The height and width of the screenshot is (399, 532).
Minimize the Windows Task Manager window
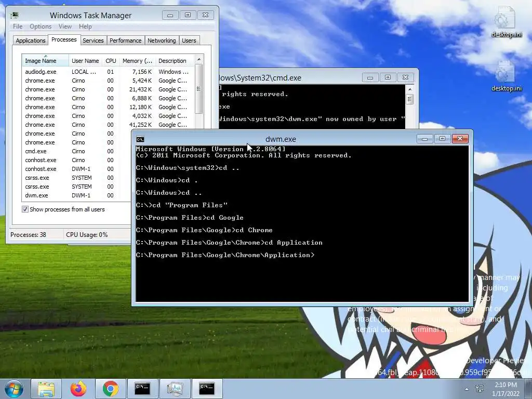[170, 15]
